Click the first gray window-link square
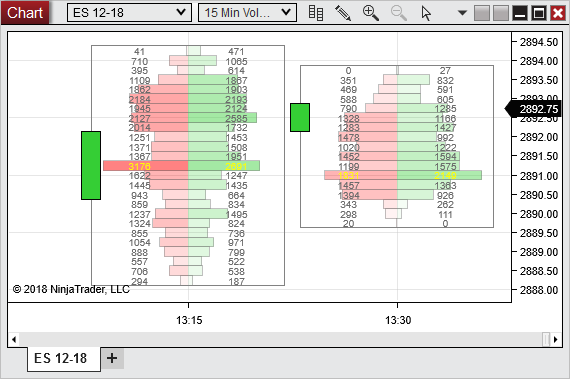 point(482,13)
